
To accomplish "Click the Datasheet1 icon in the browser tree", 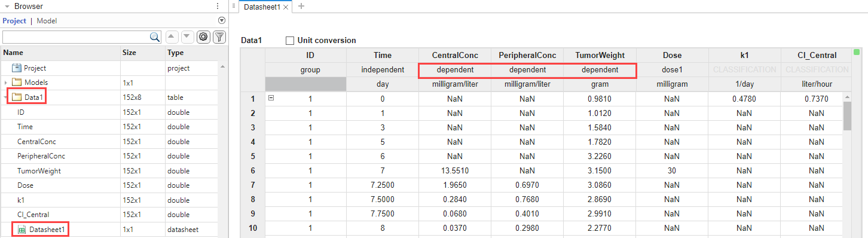I will point(22,229).
